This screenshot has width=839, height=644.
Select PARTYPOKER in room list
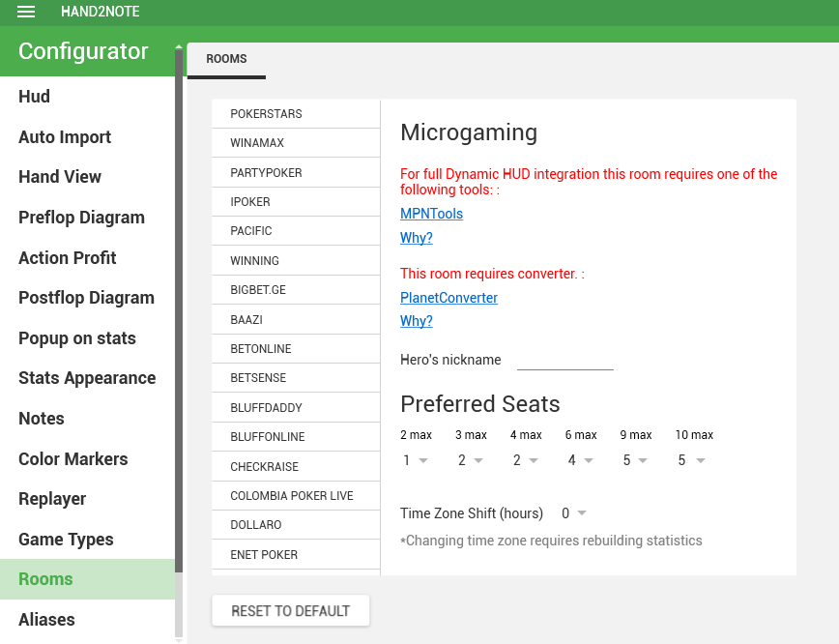coord(296,172)
